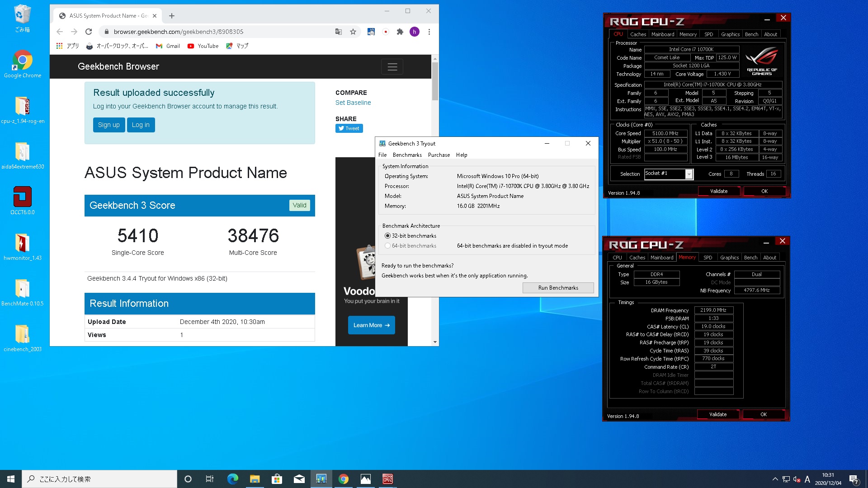Open the YouTube bookmark
This screenshot has height=488, width=868.
point(203,46)
